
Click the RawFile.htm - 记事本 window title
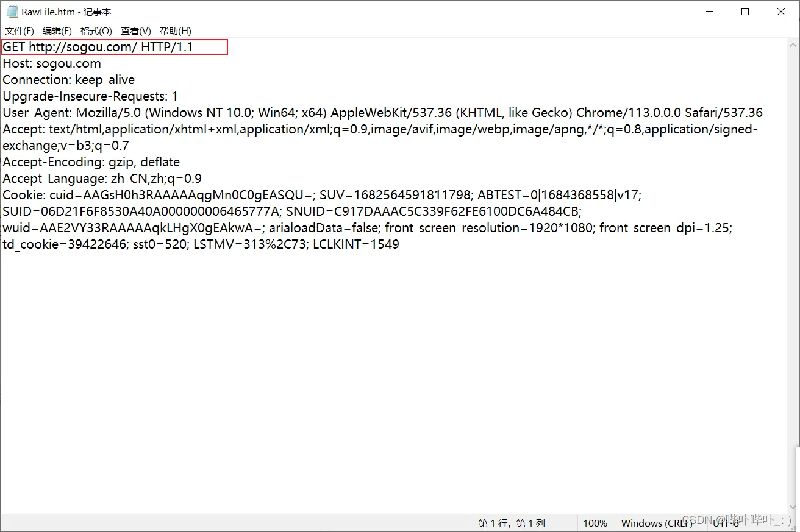tap(66, 12)
